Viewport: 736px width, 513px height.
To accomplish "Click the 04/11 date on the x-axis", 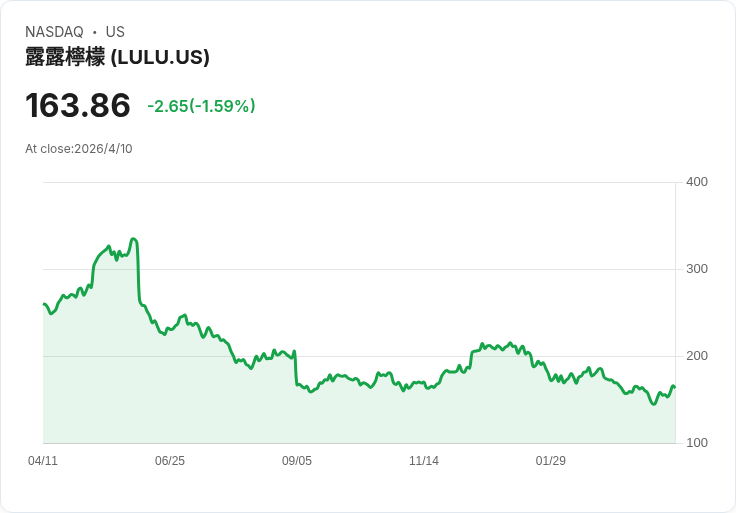I will coord(43,461).
